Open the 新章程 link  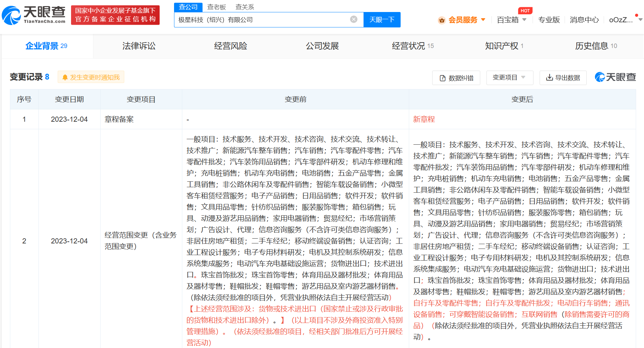pos(424,119)
